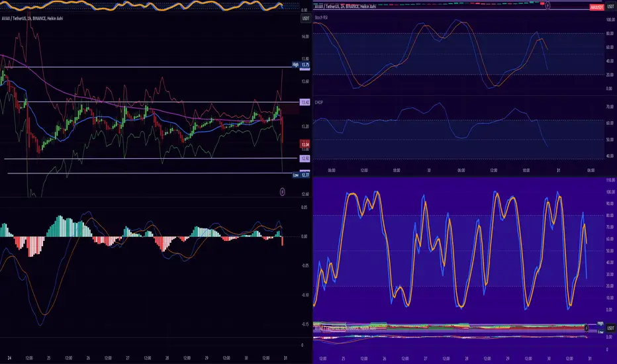This screenshot has height=364, width=617.
Task: Click the 13.42 horizontal line price label
Action: [305, 103]
